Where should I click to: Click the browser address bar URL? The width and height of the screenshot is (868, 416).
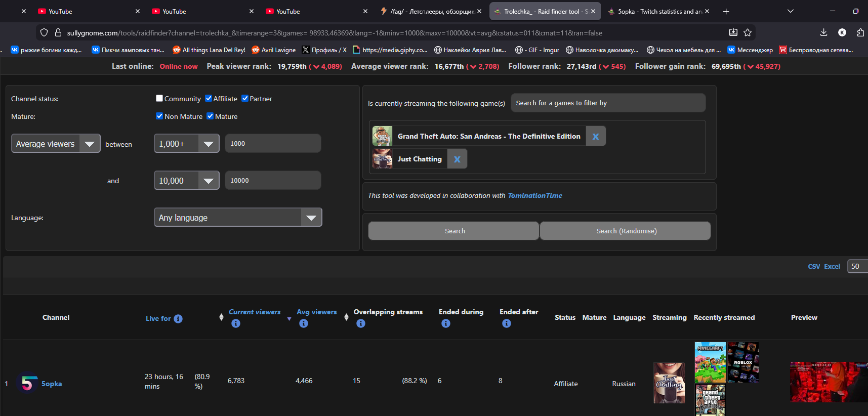point(334,33)
